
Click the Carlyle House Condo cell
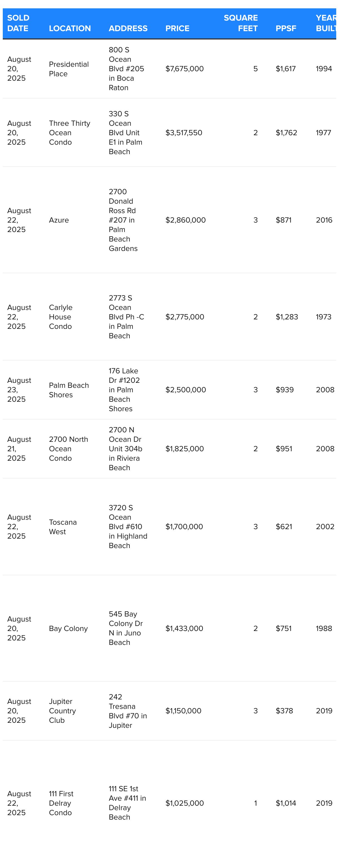pos(61,317)
